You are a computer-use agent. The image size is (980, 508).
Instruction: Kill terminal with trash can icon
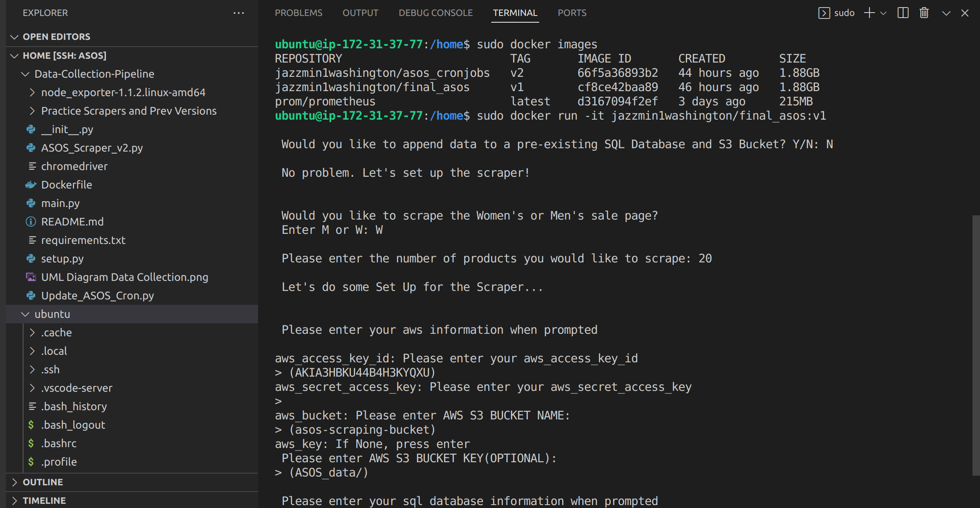[924, 13]
